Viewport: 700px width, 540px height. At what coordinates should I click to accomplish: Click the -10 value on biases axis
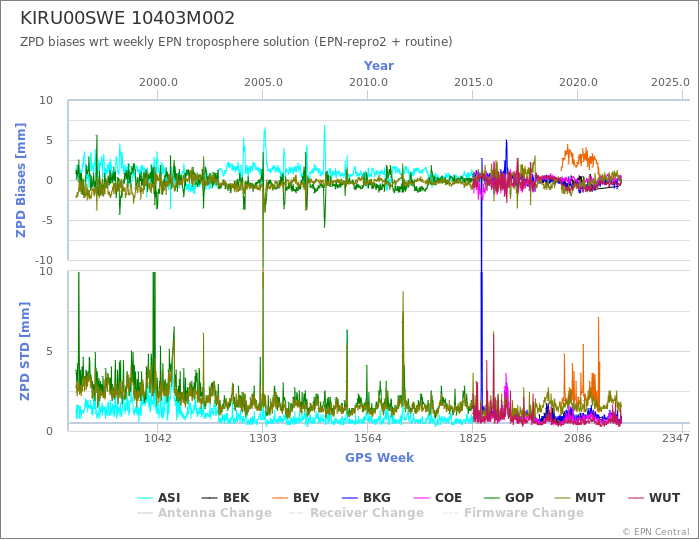click(x=44, y=260)
